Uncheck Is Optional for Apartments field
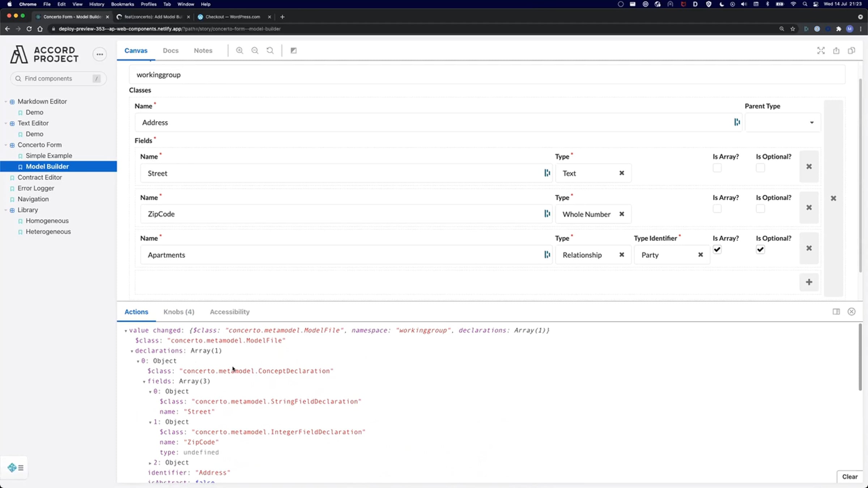The height and width of the screenshot is (488, 868). coord(760,249)
